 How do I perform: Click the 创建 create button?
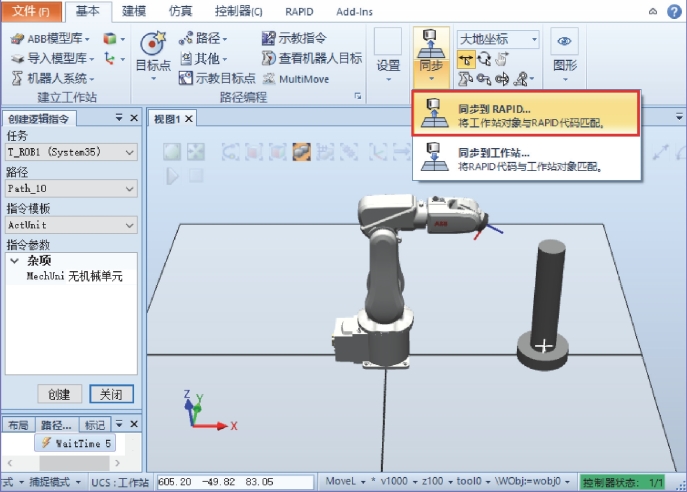(59, 394)
